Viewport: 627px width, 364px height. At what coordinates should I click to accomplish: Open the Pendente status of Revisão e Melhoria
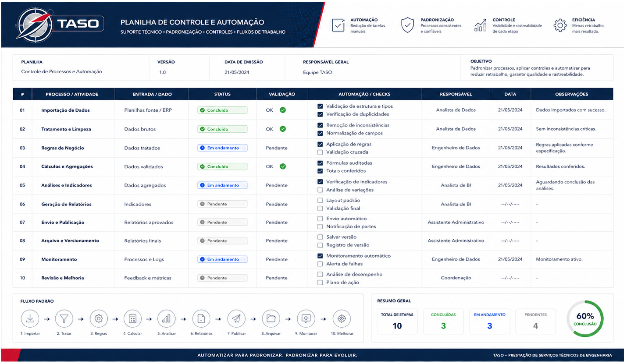(x=222, y=278)
